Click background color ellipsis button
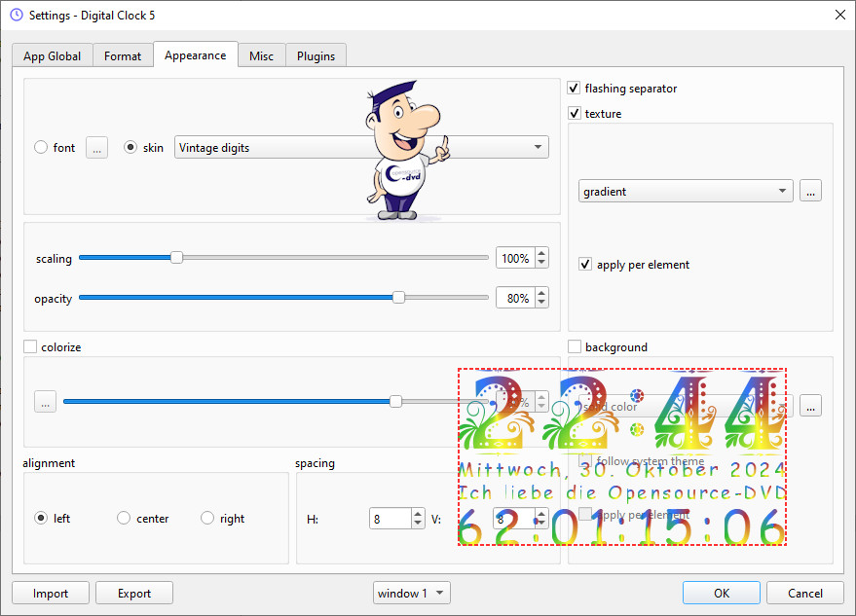The height and width of the screenshot is (616, 856). click(x=810, y=406)
